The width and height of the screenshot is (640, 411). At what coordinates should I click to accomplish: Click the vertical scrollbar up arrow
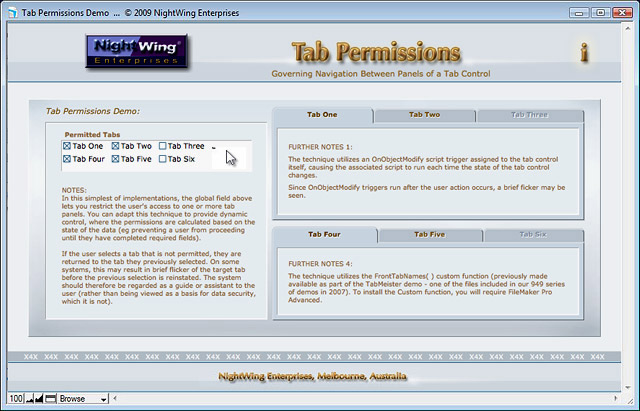click(x=628, y=28)
